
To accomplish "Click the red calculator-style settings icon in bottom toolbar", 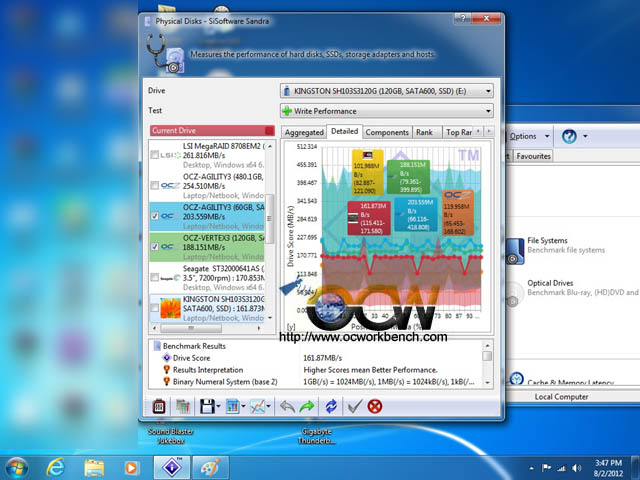I will pyautogui.click(x=158, y=407).
